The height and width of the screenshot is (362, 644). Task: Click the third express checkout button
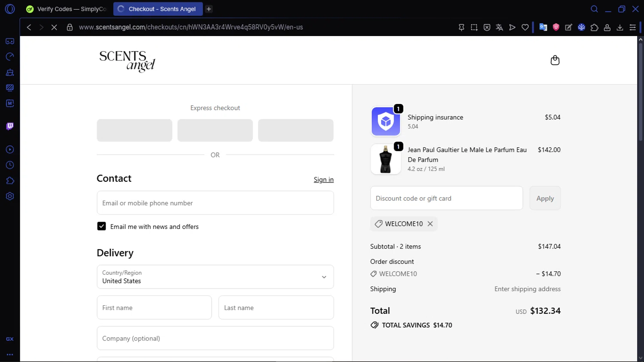[x=296, y=130]
